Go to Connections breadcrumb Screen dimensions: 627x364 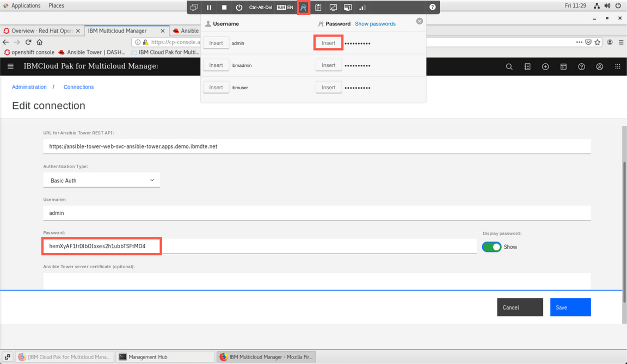coord(78,87)
